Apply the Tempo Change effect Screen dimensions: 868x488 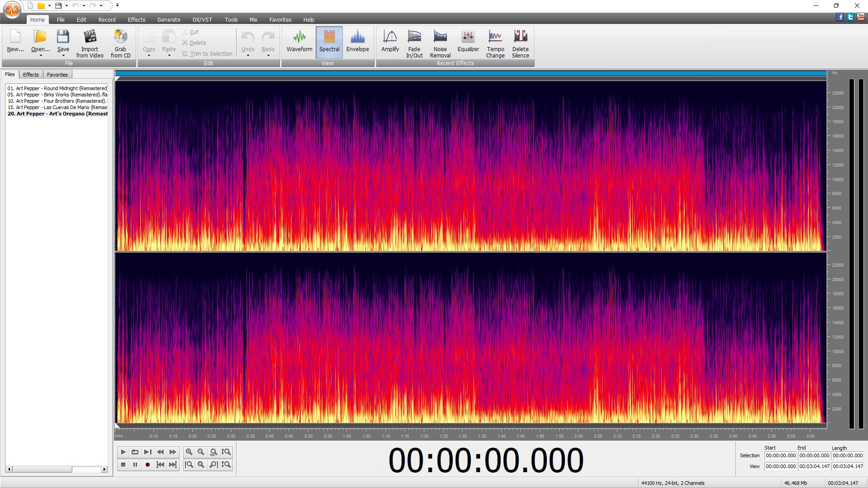click(x=495, y=43)
